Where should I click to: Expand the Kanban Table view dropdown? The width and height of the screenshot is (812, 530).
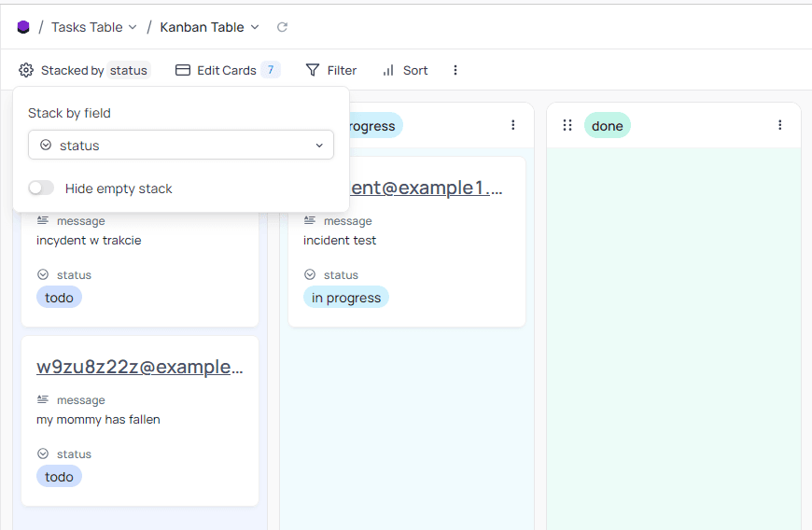click(255, 27)
